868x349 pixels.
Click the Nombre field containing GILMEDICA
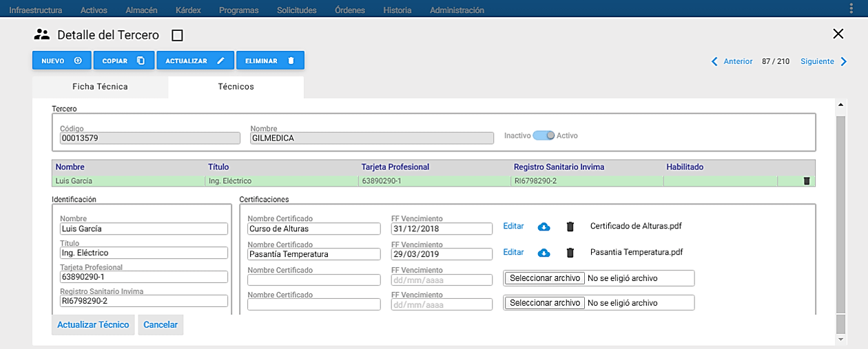click(372, 138)
